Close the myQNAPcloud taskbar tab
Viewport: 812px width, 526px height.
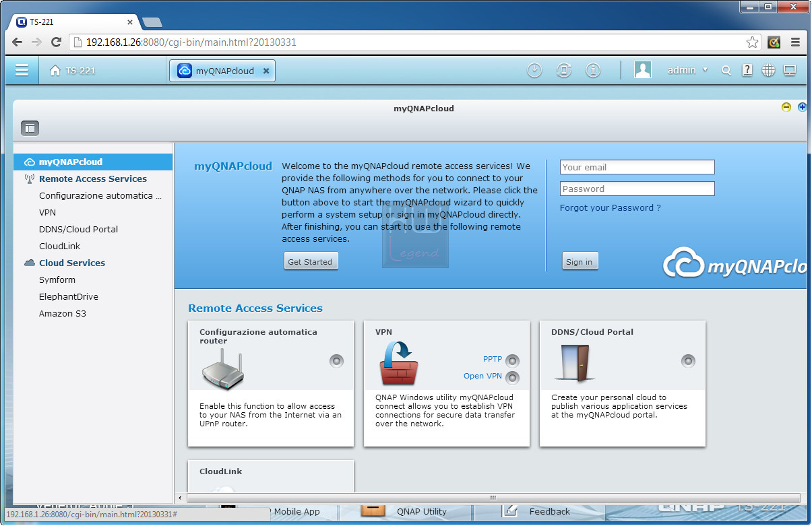(266, 71)
